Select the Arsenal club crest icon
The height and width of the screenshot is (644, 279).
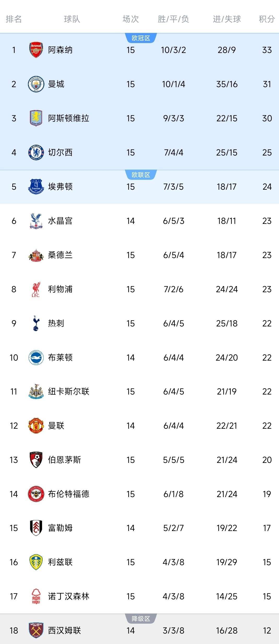[x=37, y=50]
